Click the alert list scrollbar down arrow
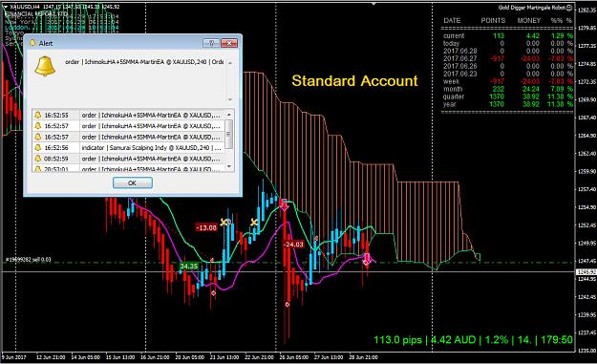 [x=229, y=166]
